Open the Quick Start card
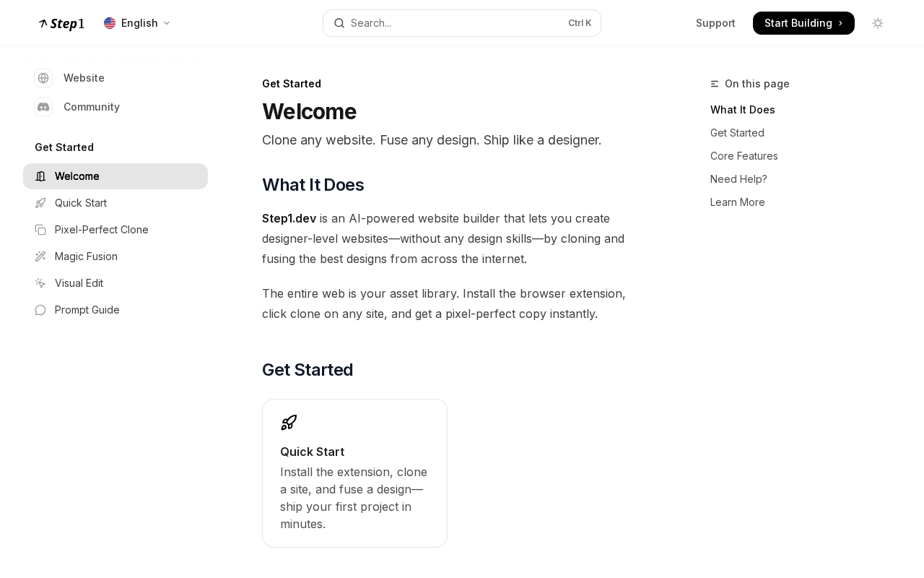This screenshot has width=924, height=578. (x=354, y=473)
